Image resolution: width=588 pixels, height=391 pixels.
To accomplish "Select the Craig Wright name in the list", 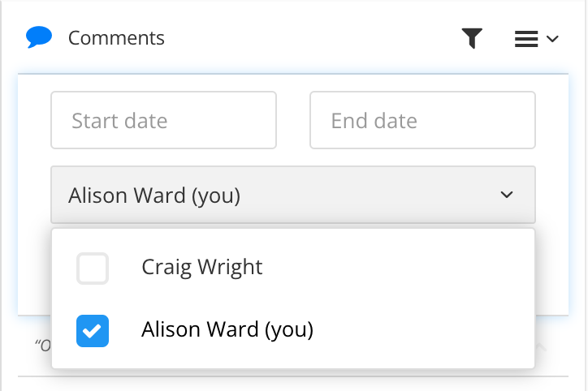I will 201,267.
